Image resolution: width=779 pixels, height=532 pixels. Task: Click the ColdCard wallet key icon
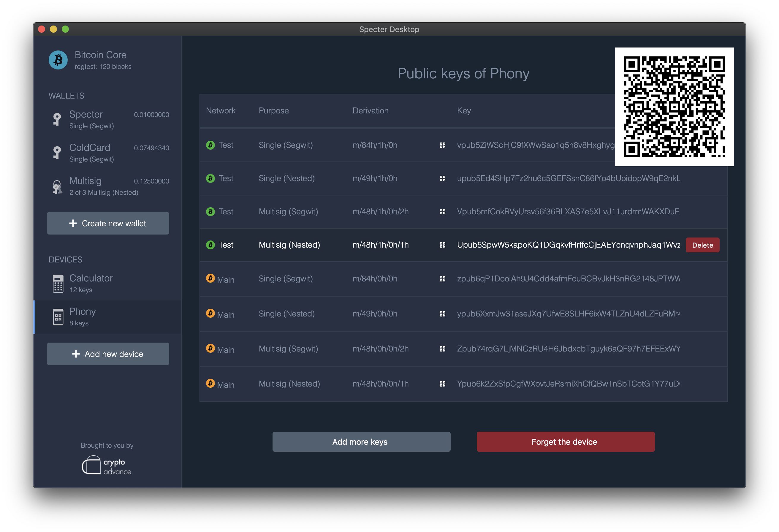pyautogui.click(x=57, y=153)
